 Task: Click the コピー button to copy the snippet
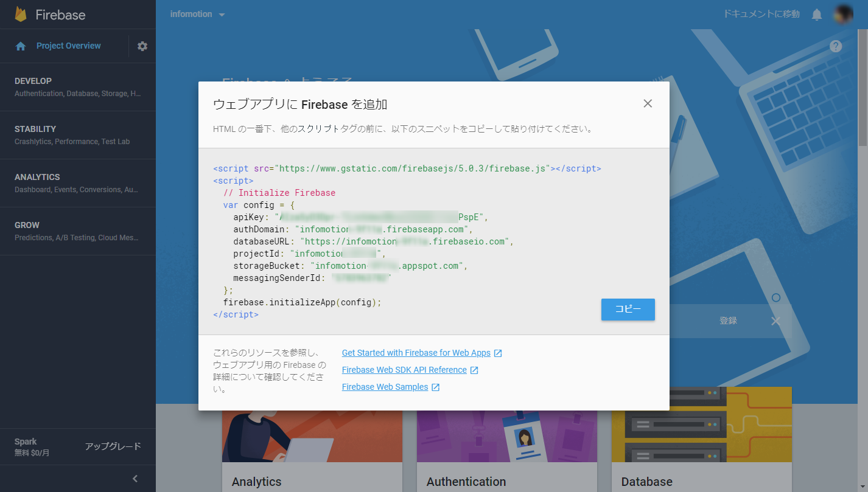click(628, 310)
